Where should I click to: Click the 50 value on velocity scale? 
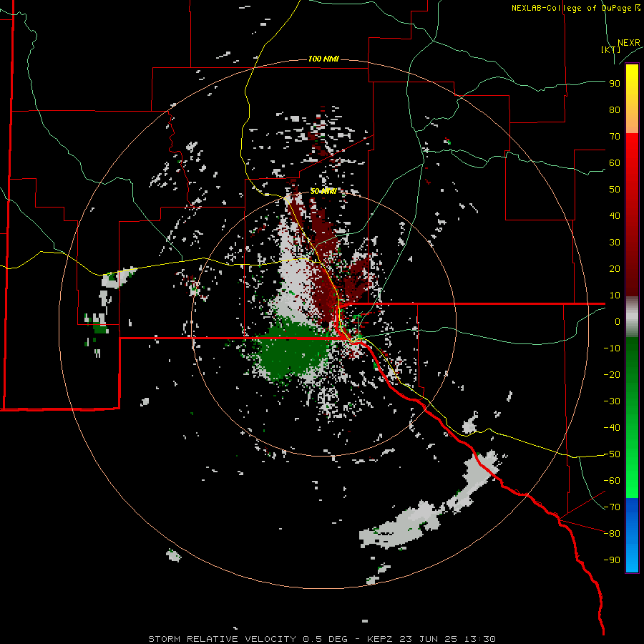[615, 190]
